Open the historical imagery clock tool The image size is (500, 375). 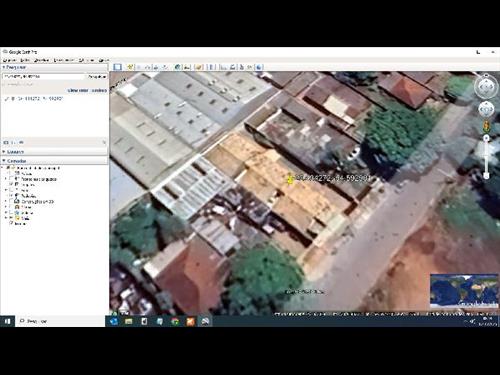178,67
